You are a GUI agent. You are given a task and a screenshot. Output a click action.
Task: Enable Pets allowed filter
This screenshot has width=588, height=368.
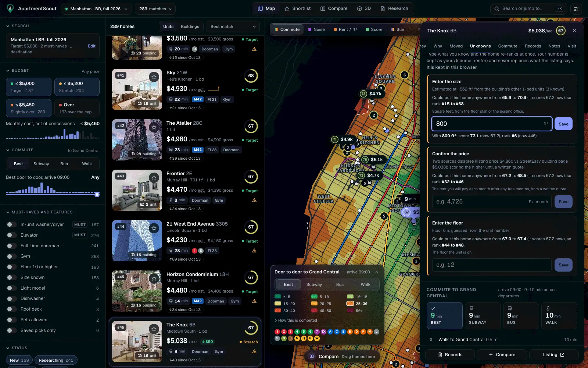click(12, 320)
